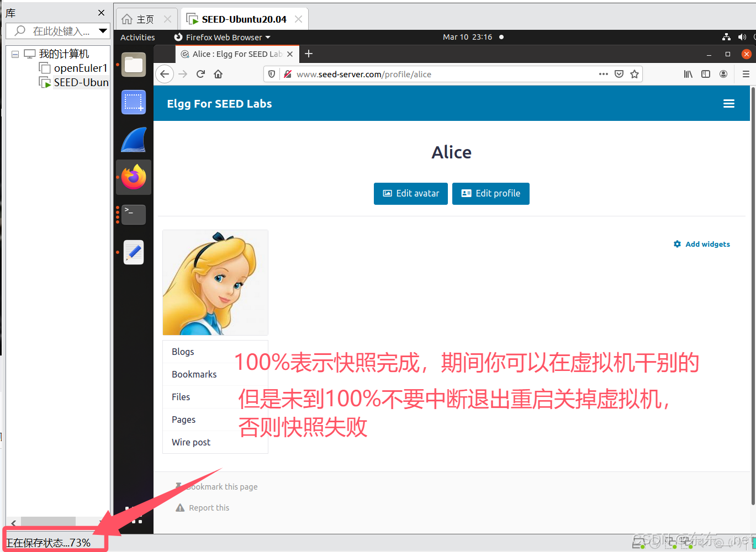Close the Alice browser tab

[x=290, y=54]
